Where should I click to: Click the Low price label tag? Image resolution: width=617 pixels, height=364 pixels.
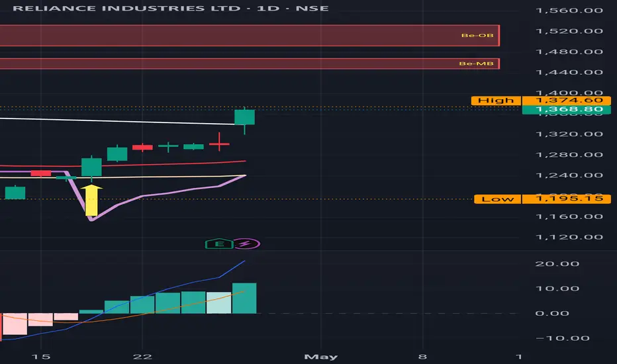tap(497, 199)
